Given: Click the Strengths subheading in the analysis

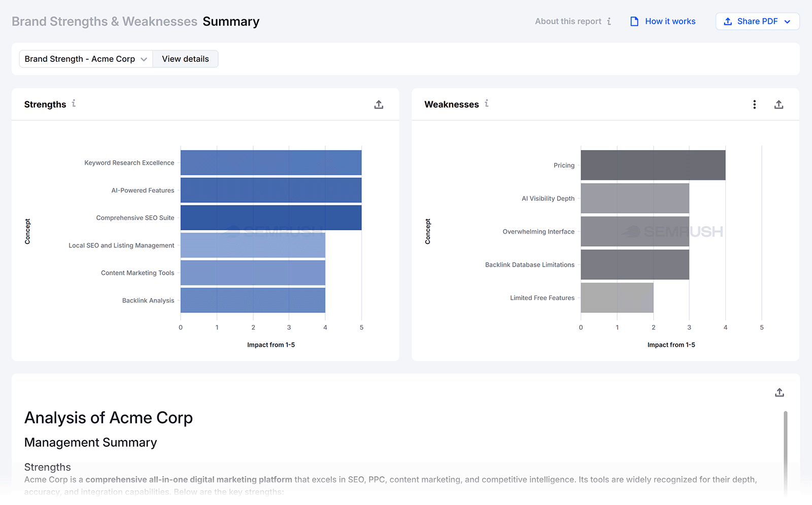Looking at the screenshot, I should (x=48, y=467).
